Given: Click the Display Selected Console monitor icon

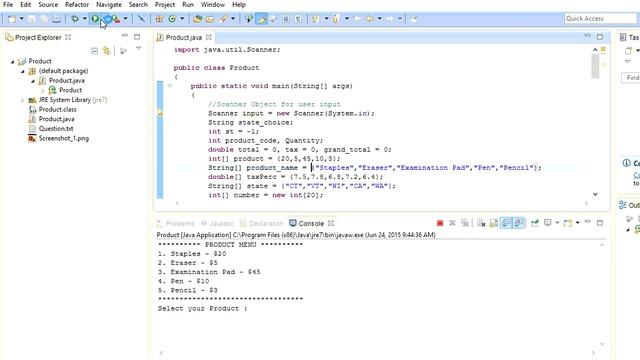Looking at the screenshot, I should 548,223.
